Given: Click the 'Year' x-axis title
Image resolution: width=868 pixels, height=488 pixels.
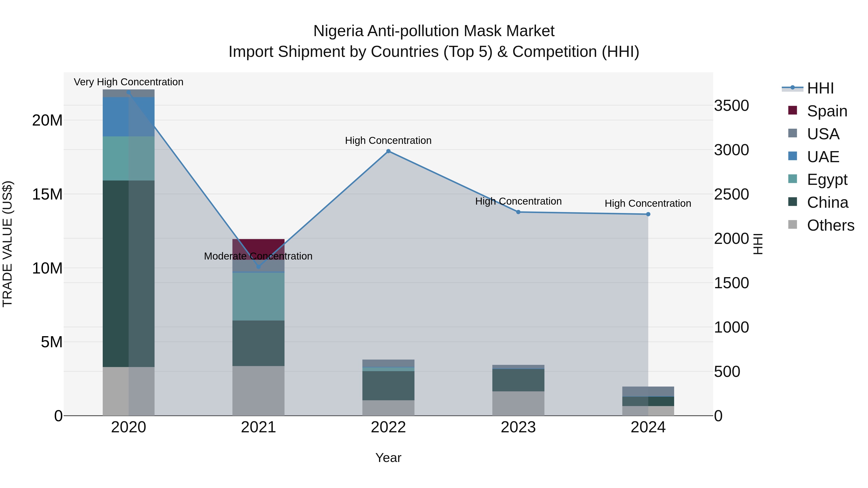Looking at the screenshot, I should coord(388,458).
